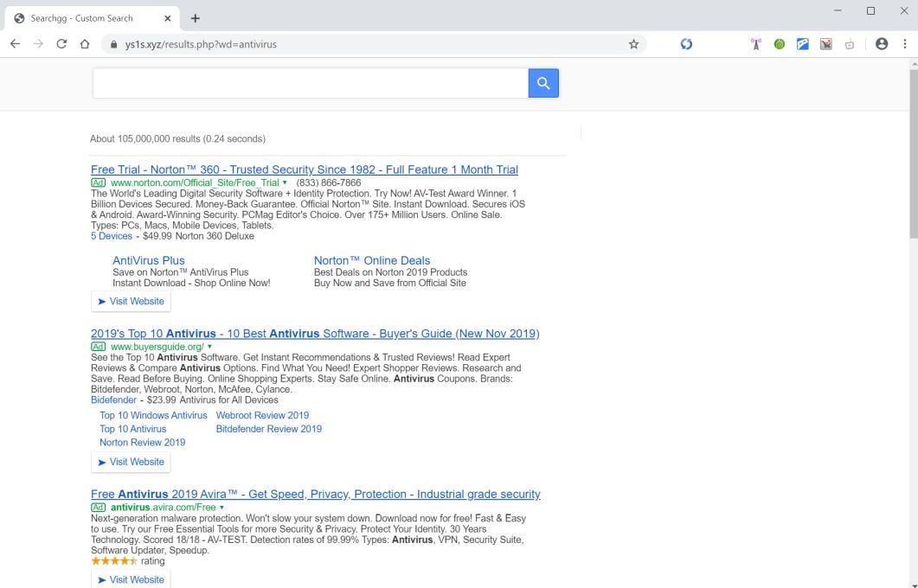Open the AntiVirus Plus sitelink

149,260
